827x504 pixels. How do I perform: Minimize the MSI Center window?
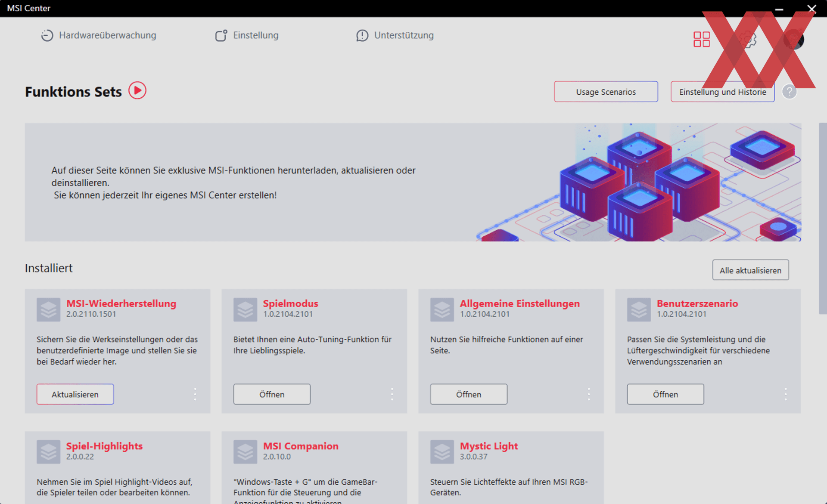(x=779, y=9)
